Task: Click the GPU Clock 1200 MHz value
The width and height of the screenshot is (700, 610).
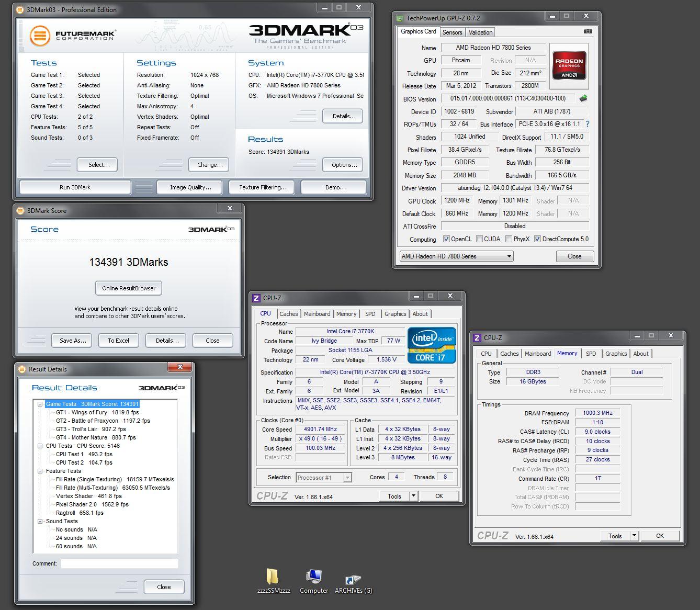Action: click(x=457, y=201)
